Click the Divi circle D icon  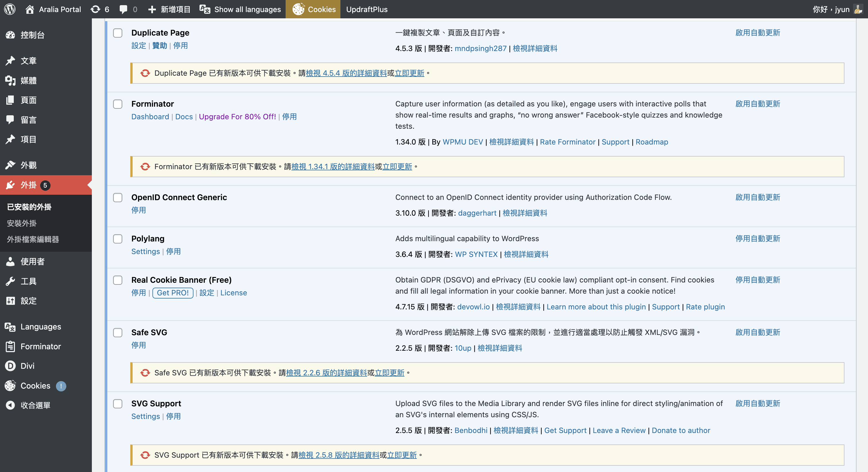click(10, 366)
